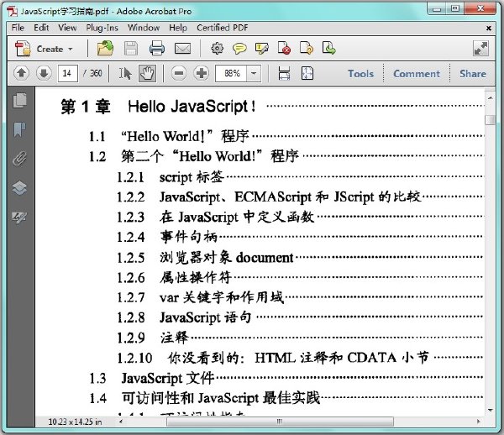Add a sticky note comment
The width and height of the screenshot is (504, 435).
pyautogui.click(x=239, y=49)
